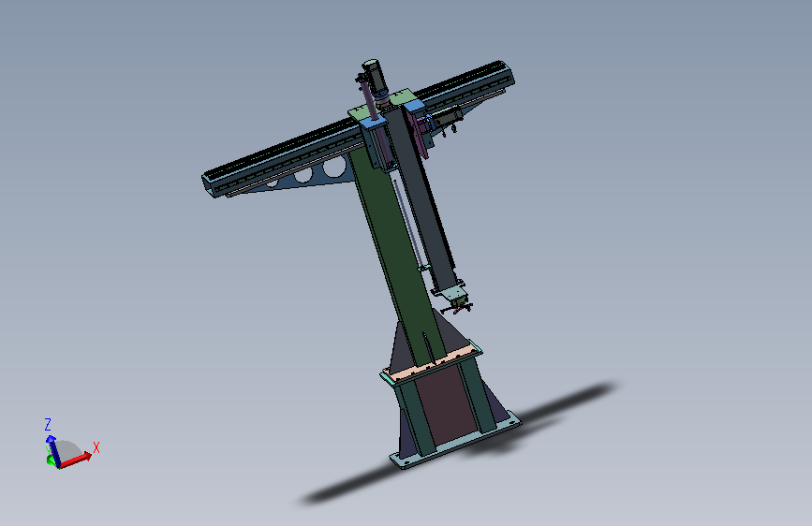The image size is (812, 526).
Task: Select the peach mounting plate atop the base
Action: [x=431, y=363]
